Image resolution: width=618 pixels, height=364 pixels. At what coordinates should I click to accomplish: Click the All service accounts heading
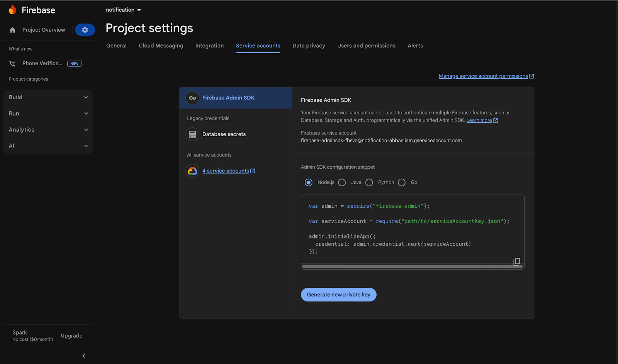point(209,155)
